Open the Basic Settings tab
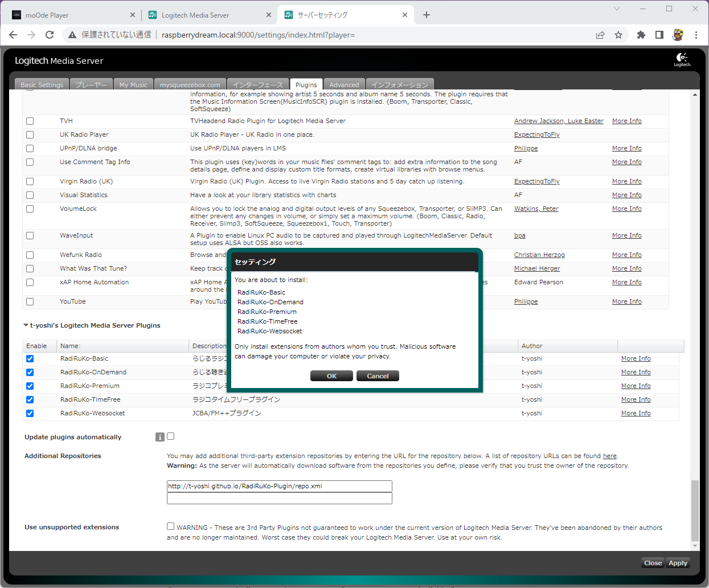The height and width of the screenshot is (588, 709). coord(42,84)
